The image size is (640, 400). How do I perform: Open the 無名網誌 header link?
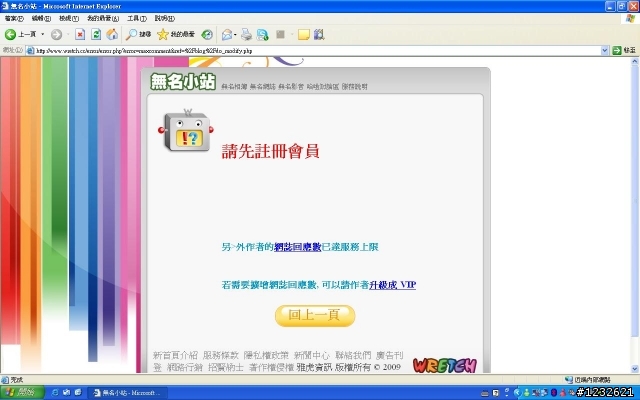tap(263, 87)
